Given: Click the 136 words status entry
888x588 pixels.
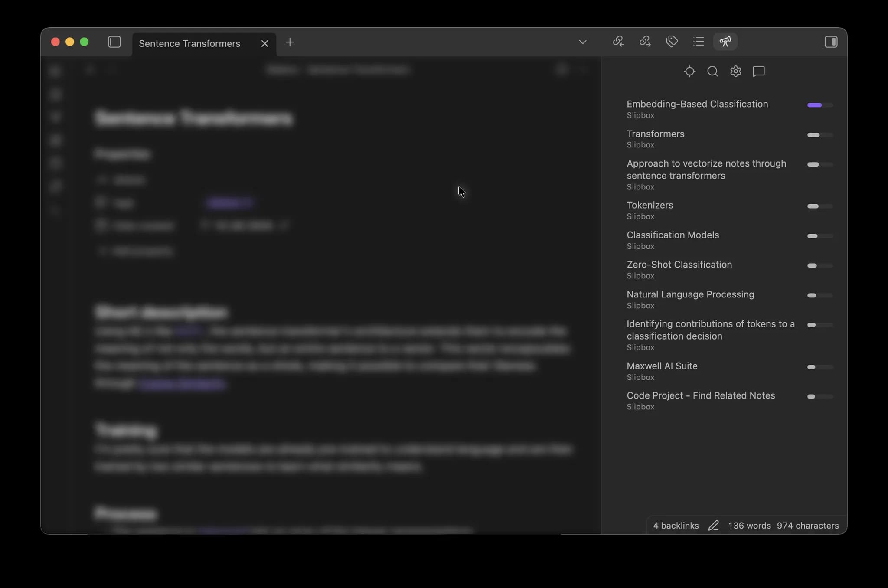Looking at the screenshot, I should 749,526.
